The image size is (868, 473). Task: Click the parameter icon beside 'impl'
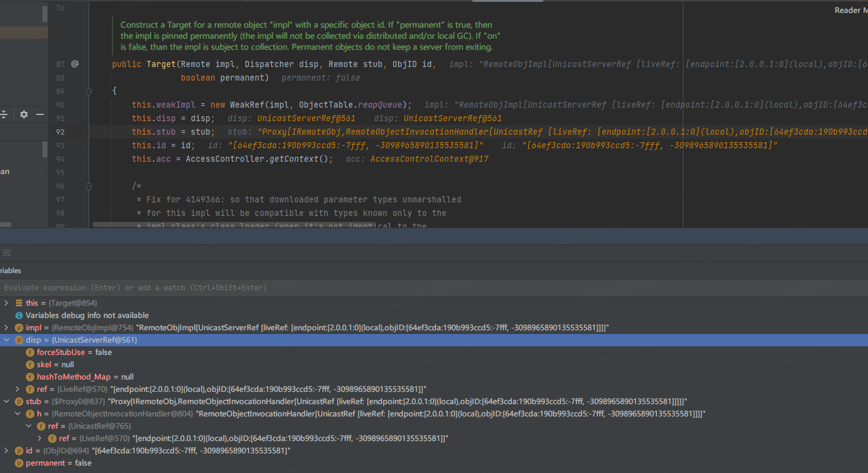18,328
